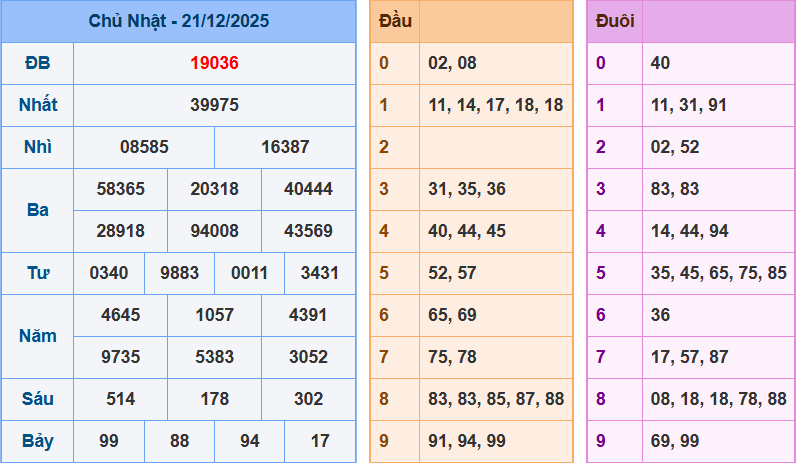The width and height of the screenshot is (796, 464).
Task: Click the ĐB row label
Action: tap(37, 63)
